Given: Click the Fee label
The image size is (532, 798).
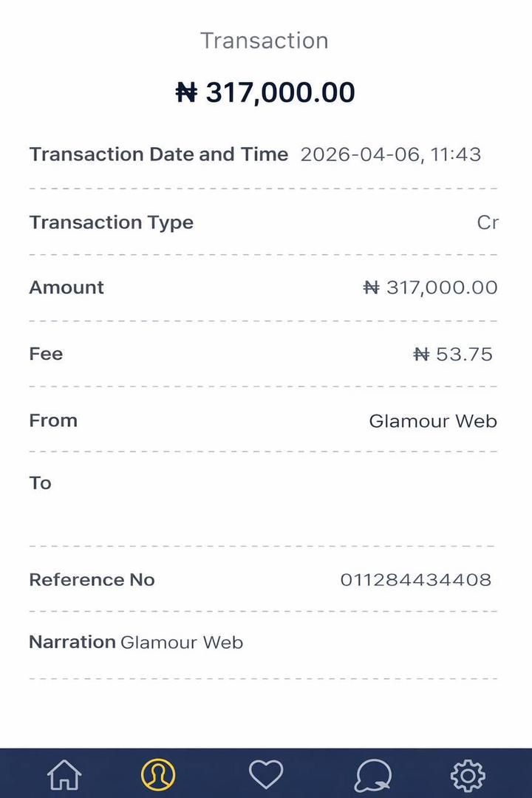Looking at the screenshot, I should 46,354.
